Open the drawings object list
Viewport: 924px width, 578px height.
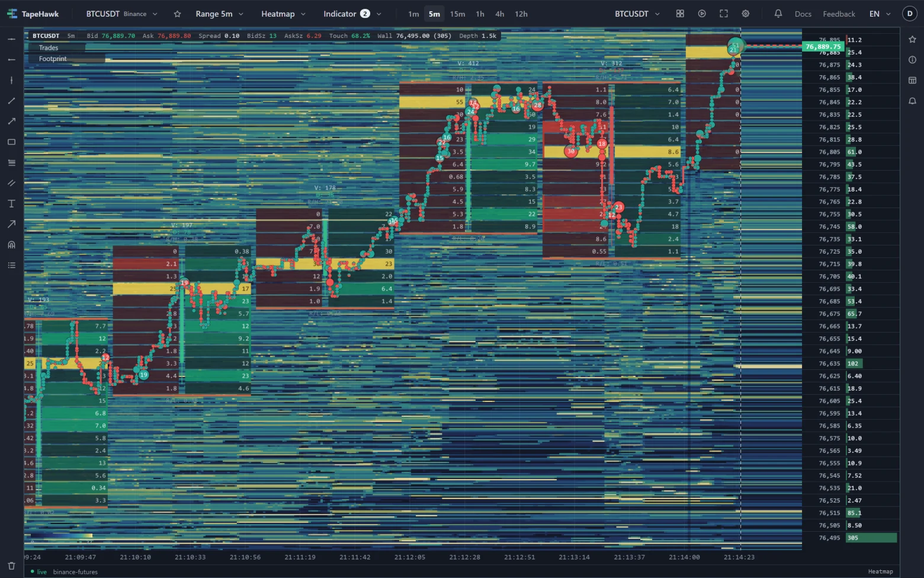[11, 265]
